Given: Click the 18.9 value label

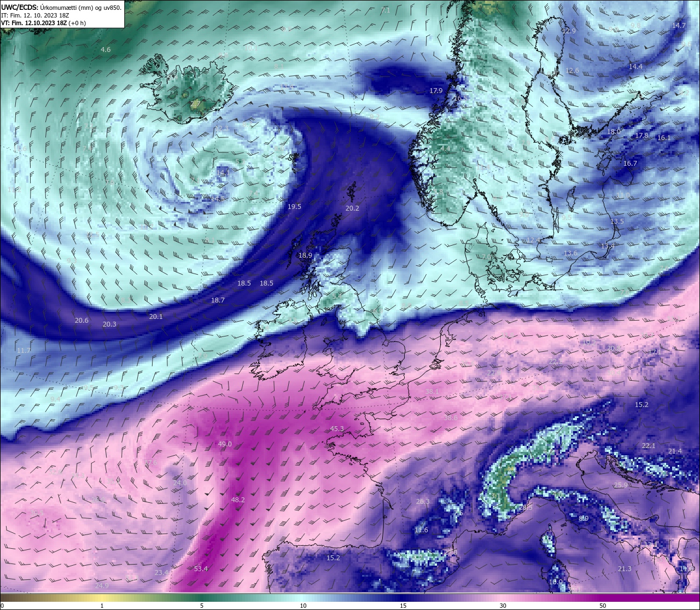Looking at the screenshot, I should 305,255.
